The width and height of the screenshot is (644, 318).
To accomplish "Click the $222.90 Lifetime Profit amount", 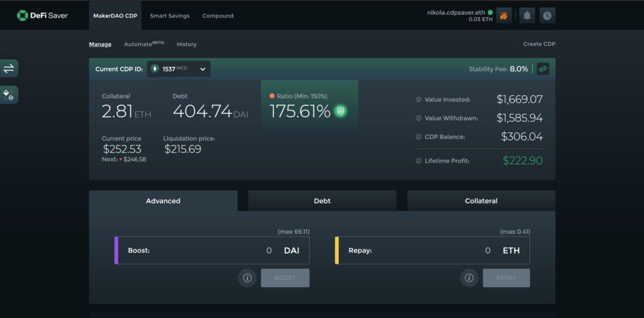I will tap(523, 160).
